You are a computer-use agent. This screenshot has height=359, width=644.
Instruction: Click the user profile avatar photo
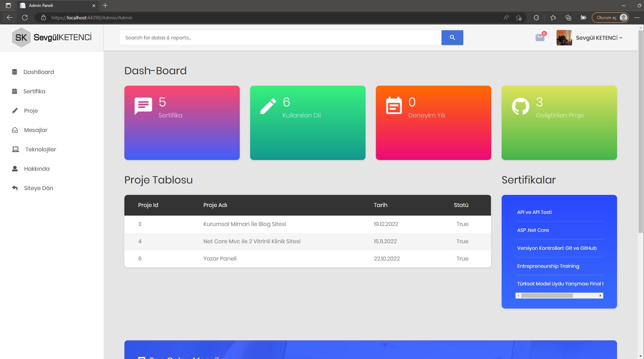coord(564,38)
